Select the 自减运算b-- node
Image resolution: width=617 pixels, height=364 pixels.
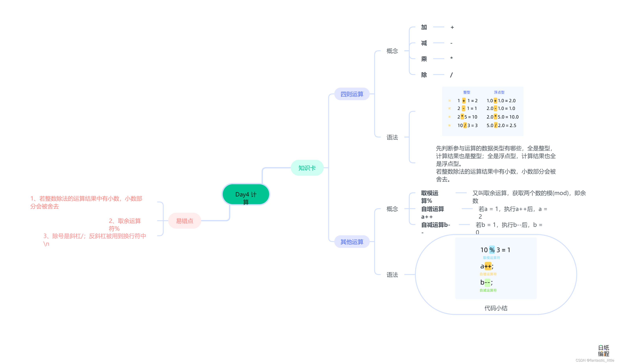point(436,229)
